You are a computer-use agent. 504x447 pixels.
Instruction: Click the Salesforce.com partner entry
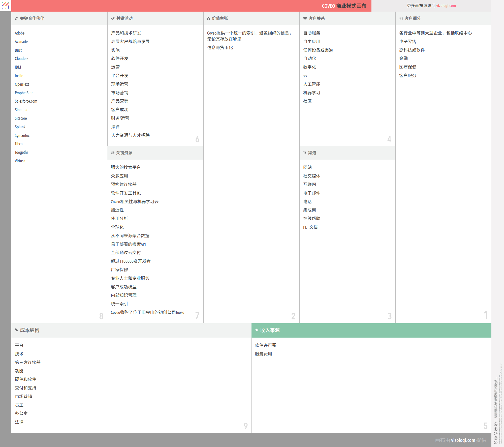pos(26,101)
